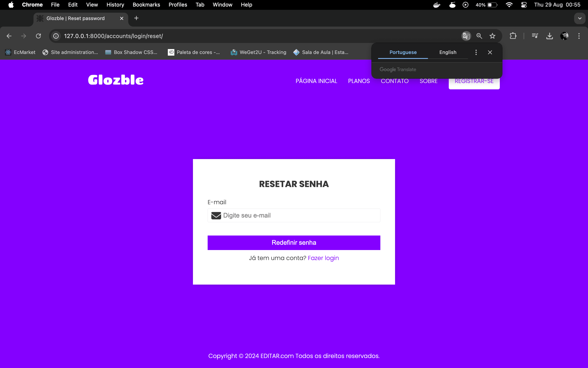Viewport: 588px width, 368px height.
Task: Open the Paleta de cores bookmark
Action: coord(194,52)
